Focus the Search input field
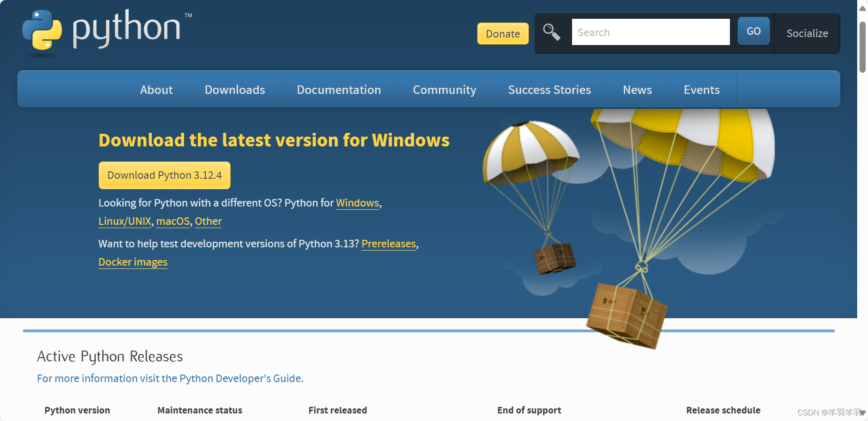 tap(651, 32)
